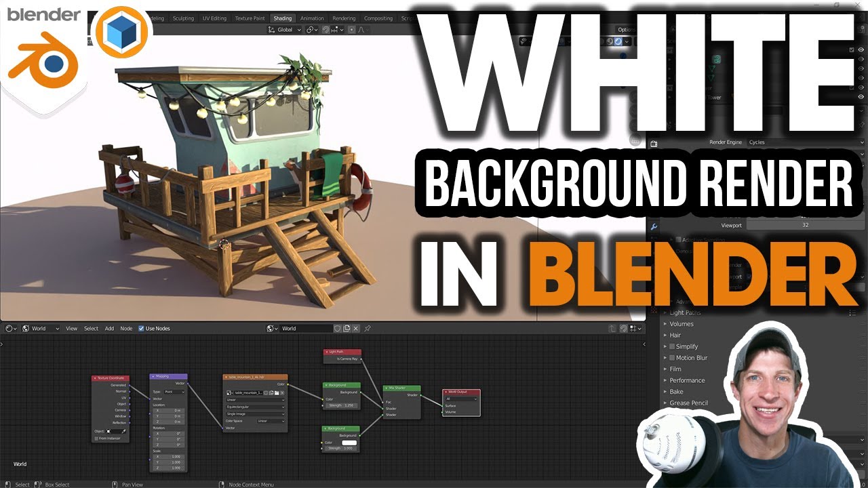Collapse the Texture Coordinate node
868x488 pixels.
pyautogui.click(x=96, y=378)
